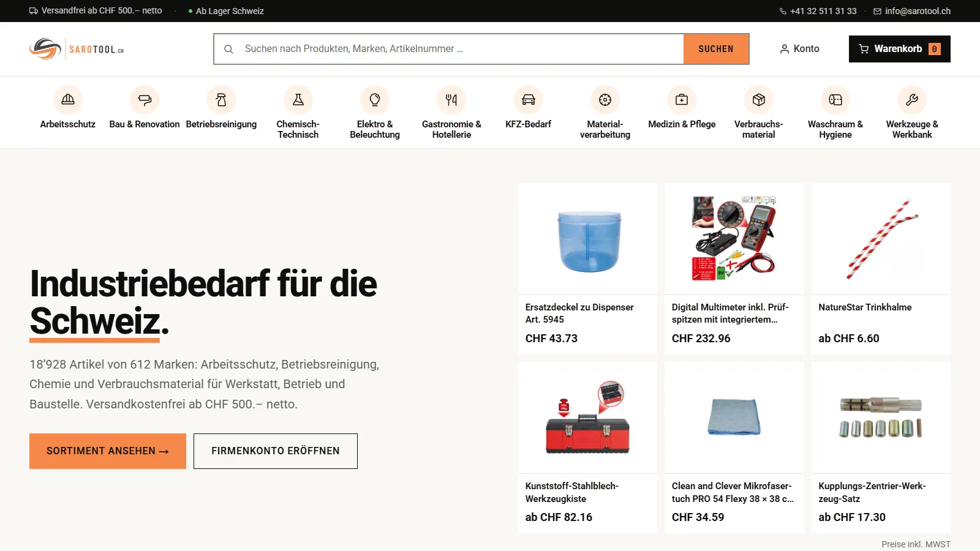This screenshot has width=980, height=551.
Task: Click the Werkzeuge & Werkbank wrench icon
Action: [x=912, y=100]
